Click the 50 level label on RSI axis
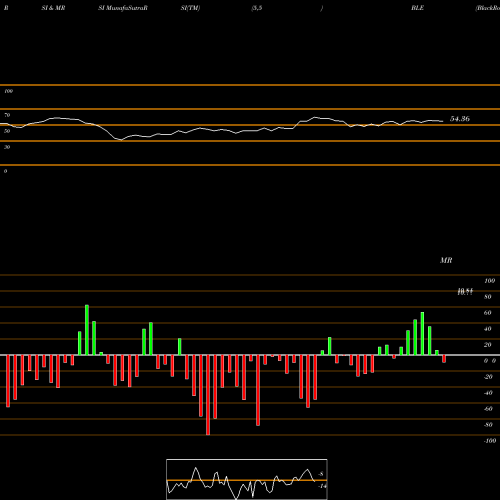The image size is (500, 500). click(7, 131)
